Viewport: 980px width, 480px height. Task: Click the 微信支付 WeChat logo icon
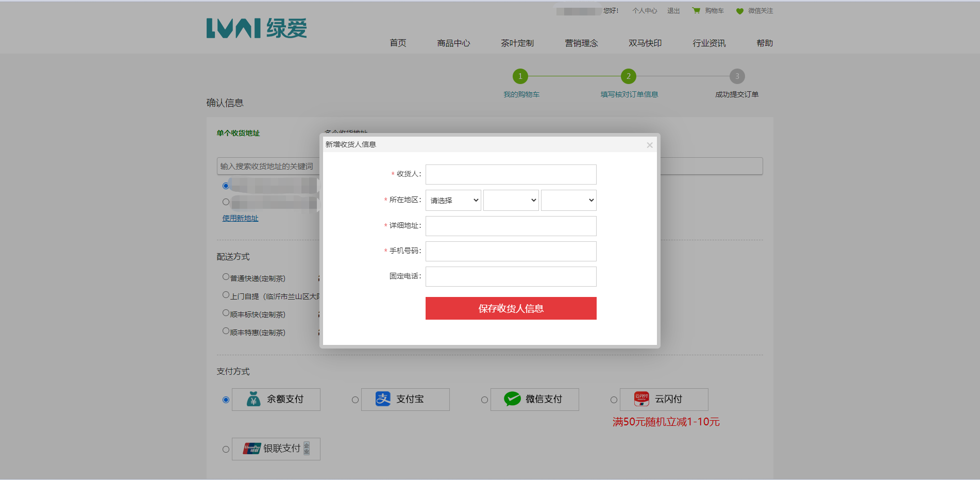click(512, 399)
